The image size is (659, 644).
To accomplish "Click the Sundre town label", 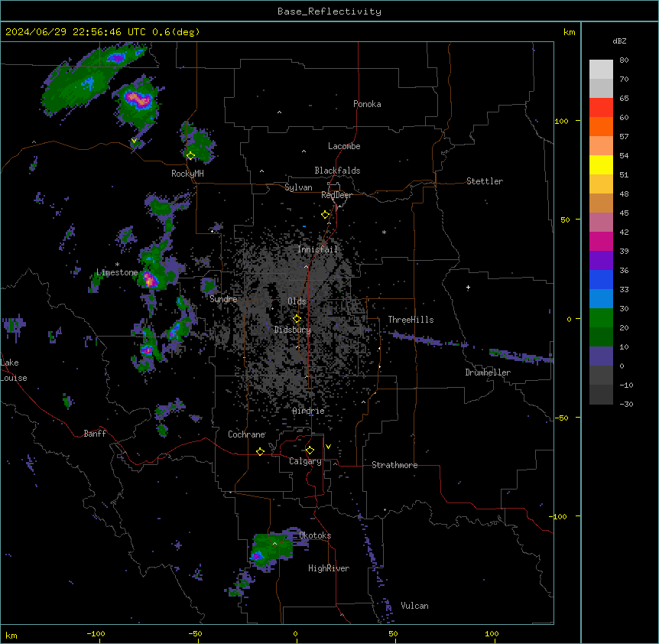I will point(223,299).
